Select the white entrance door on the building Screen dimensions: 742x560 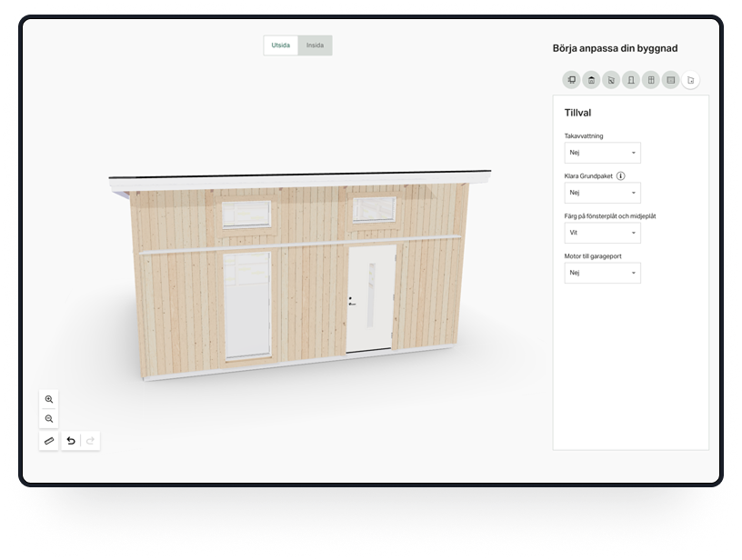[x=370, y=298]
